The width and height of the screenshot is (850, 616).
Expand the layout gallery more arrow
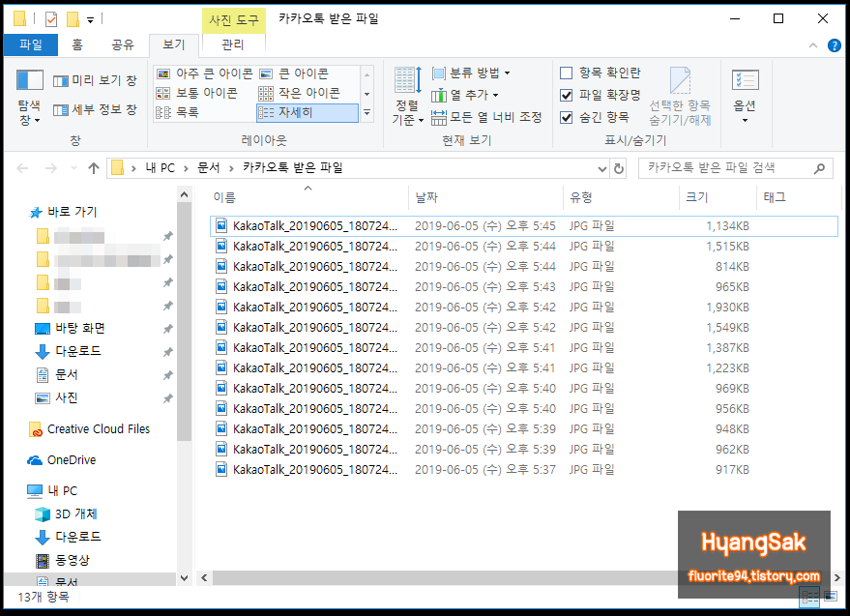point(367,113)
